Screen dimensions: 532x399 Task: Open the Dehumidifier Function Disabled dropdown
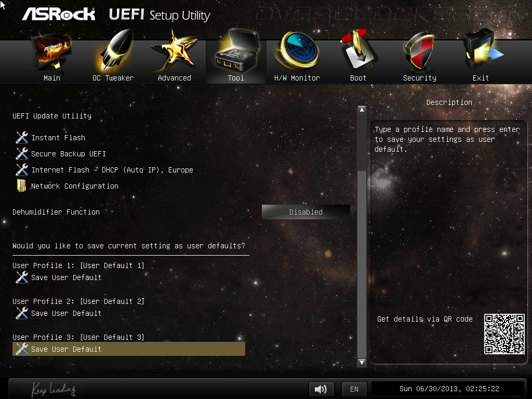[x=305, y=212]
